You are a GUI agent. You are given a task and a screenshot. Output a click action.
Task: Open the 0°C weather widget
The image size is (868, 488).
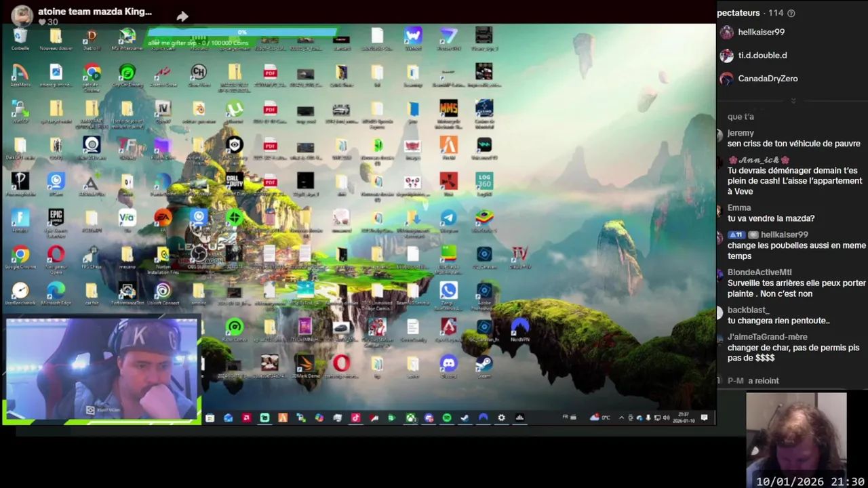coord(601,418)
